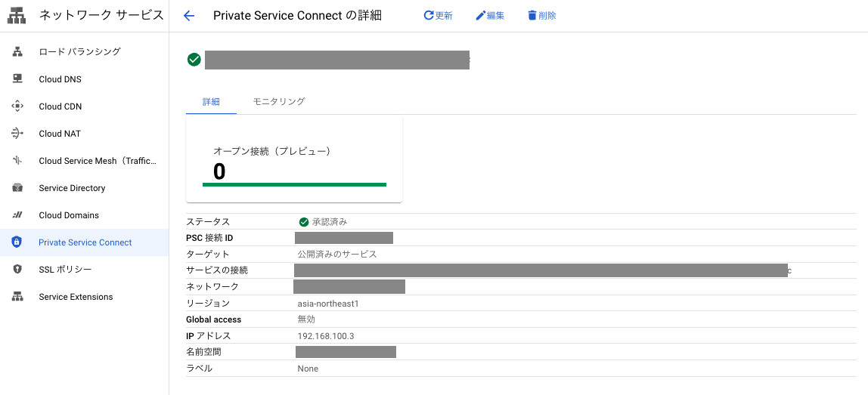This screenshot has height=395, width=868.
Task: Select the Cloud CDN icon
Action: 17,106
